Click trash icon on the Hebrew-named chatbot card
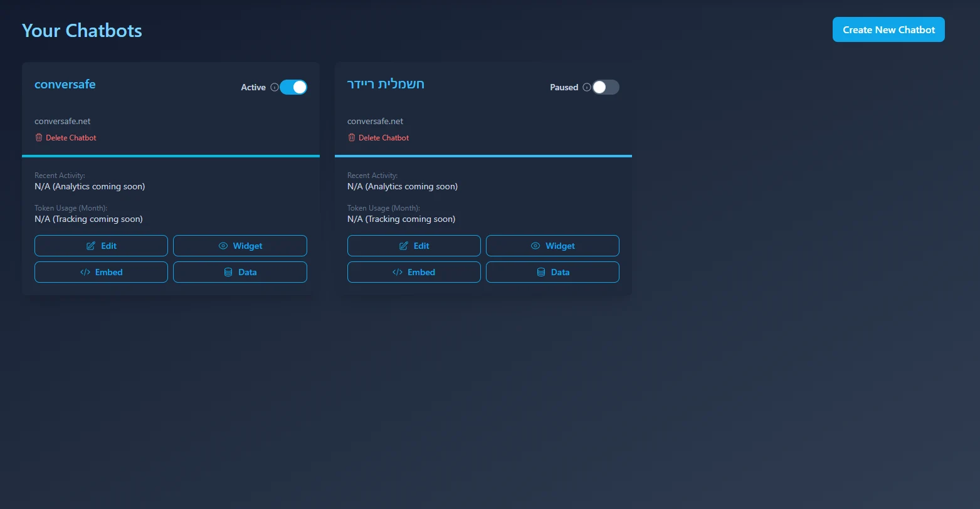This screenshot has height=509, width=980. (x=352, y=137)
